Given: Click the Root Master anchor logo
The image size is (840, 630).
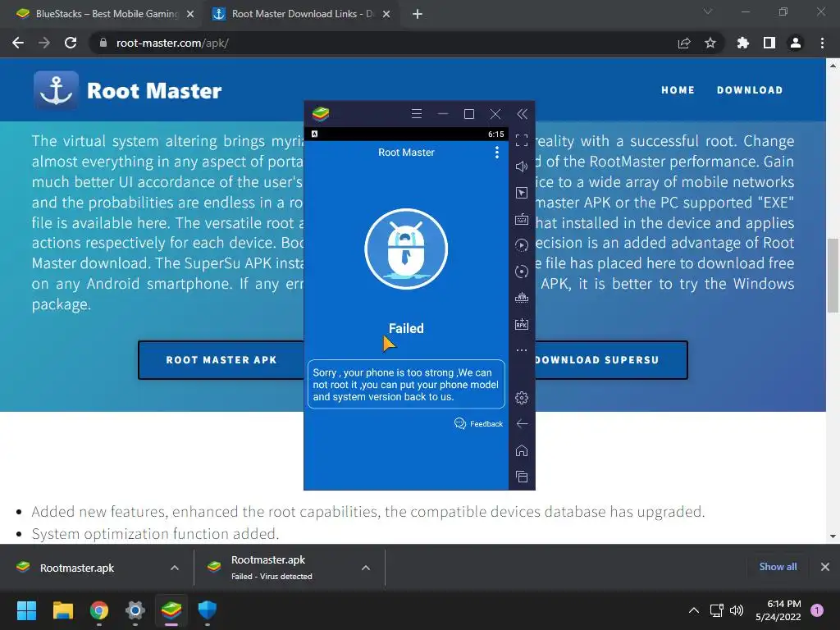Looking at the screenshot, I should (56, 90).
